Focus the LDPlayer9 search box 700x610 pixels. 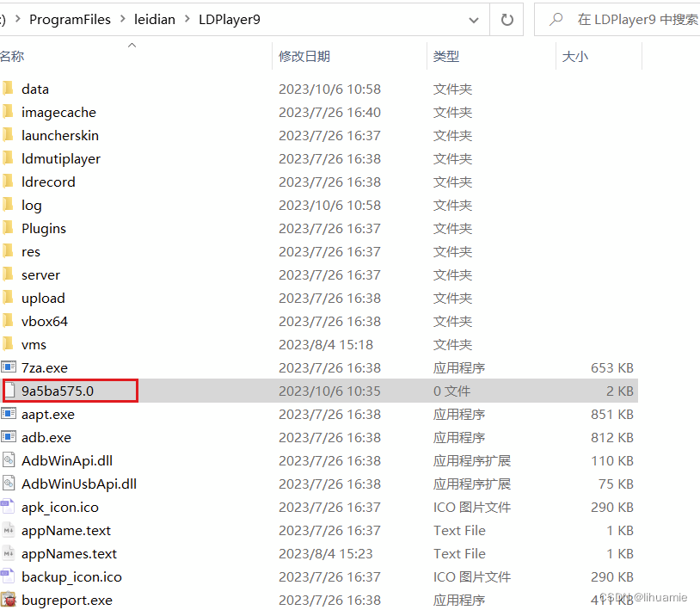(617, 20)
